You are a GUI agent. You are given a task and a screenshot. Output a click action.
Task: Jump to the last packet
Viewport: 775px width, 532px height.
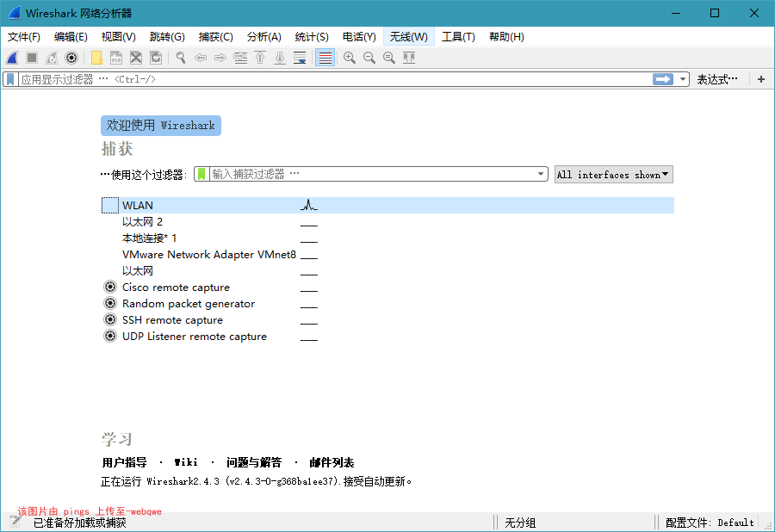[x=280, y=58]
